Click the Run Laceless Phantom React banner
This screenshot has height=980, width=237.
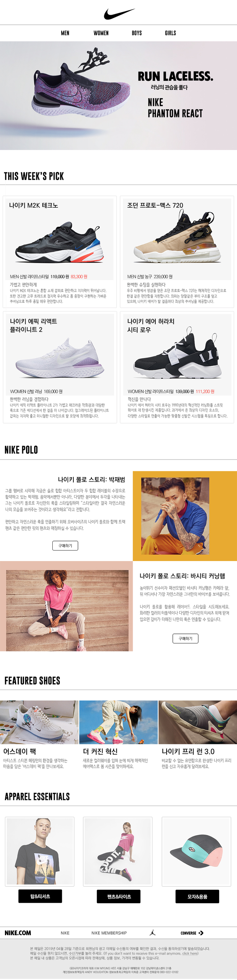pyautogui.click(x=118, y=96)
